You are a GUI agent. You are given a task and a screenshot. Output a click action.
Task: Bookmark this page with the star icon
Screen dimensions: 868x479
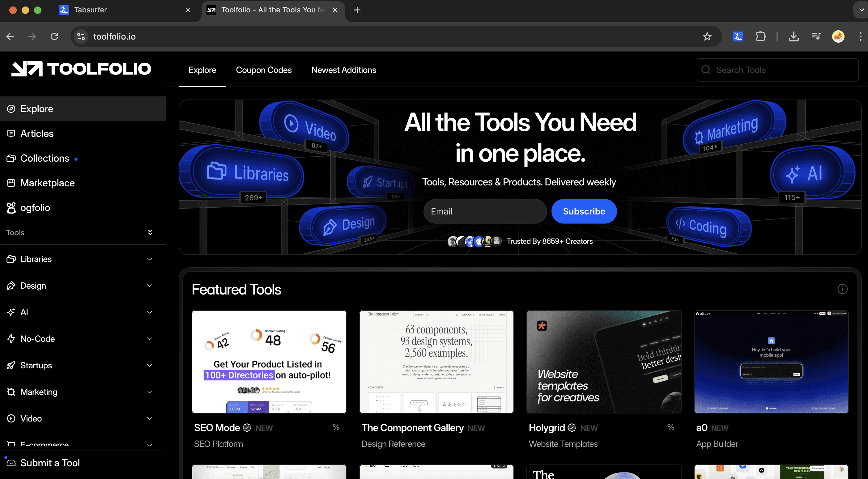[x=707, y=36]
